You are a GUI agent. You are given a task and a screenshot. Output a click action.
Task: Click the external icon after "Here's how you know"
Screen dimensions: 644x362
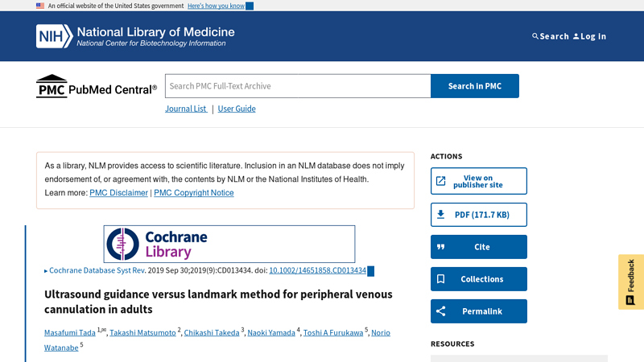pyautogui.click(x=250, y=6)
